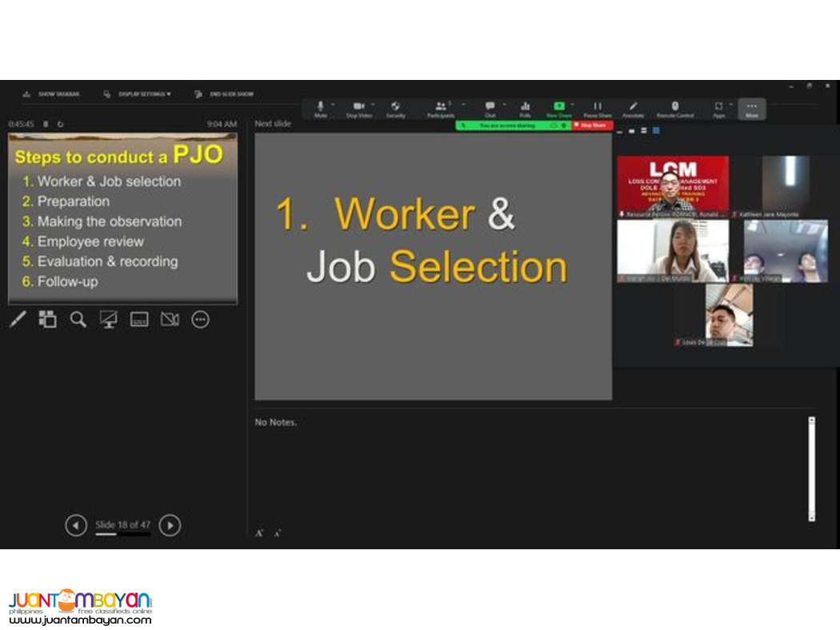Viewport: 840px width, 630px height.
Task: Click the More menu on the Zoom toolbar
Action: point(750,106)
